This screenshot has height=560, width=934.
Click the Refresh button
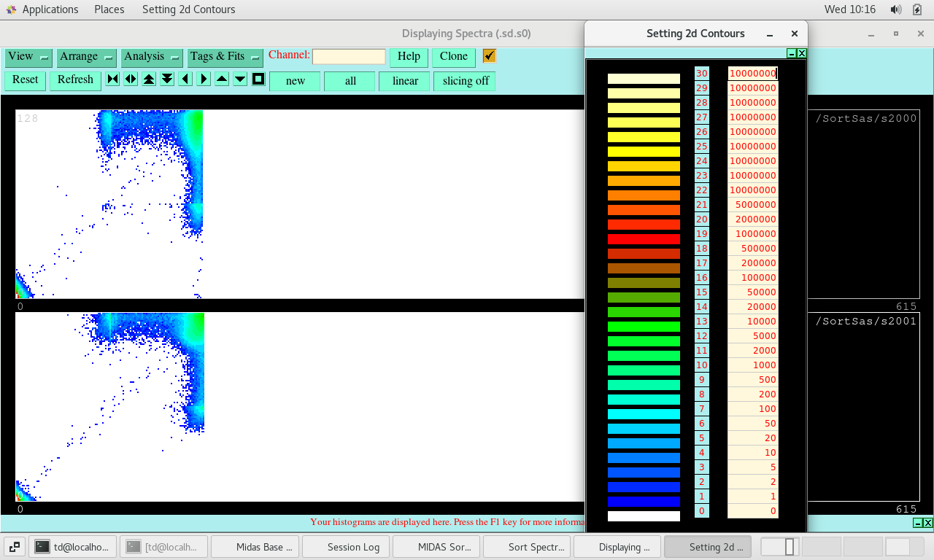(75, 80)
